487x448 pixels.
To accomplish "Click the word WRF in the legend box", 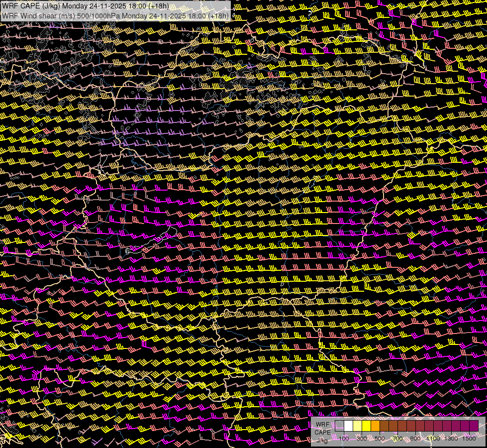I will [x=322, y=425].
